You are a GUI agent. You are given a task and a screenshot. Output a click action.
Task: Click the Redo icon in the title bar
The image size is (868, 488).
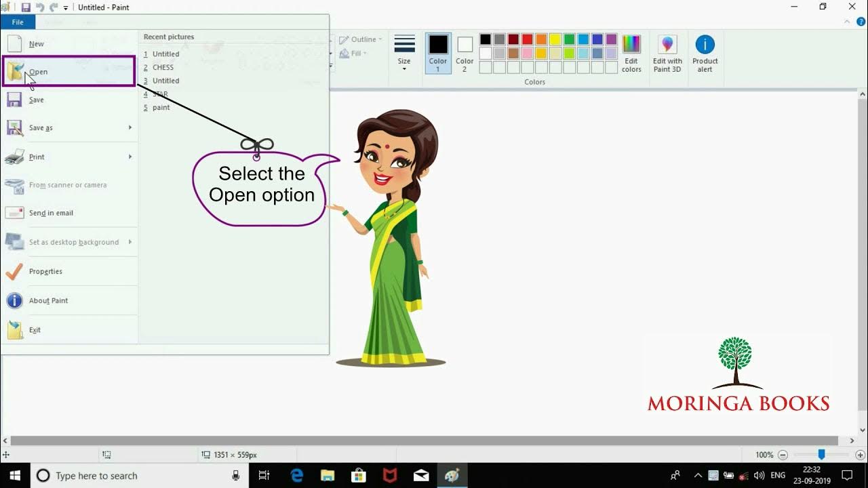pyautogui.click(x=54, y=7)
